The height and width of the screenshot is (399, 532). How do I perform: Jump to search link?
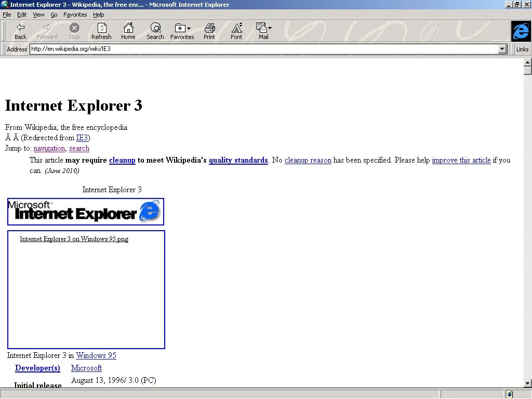[79, 148]
